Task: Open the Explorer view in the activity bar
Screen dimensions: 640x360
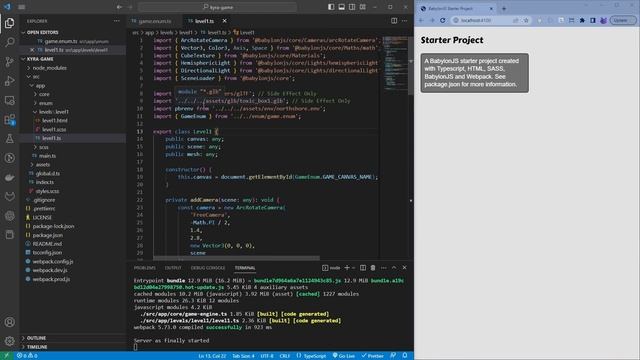Action: point(9,23)
